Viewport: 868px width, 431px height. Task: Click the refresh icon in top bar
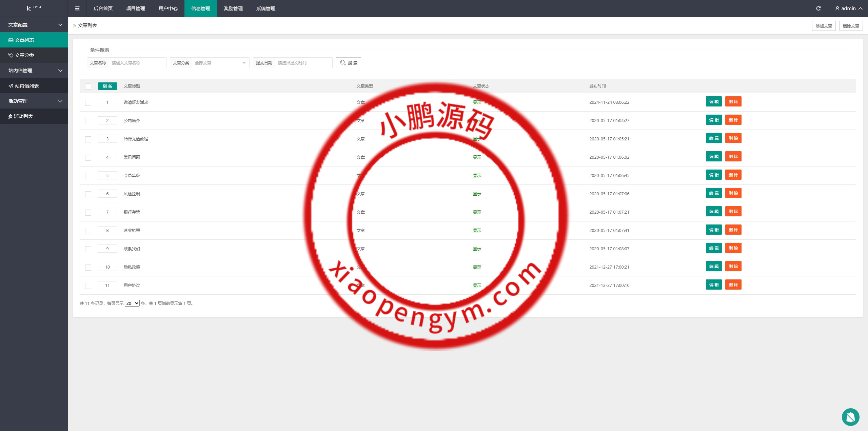tap(818, 8)
